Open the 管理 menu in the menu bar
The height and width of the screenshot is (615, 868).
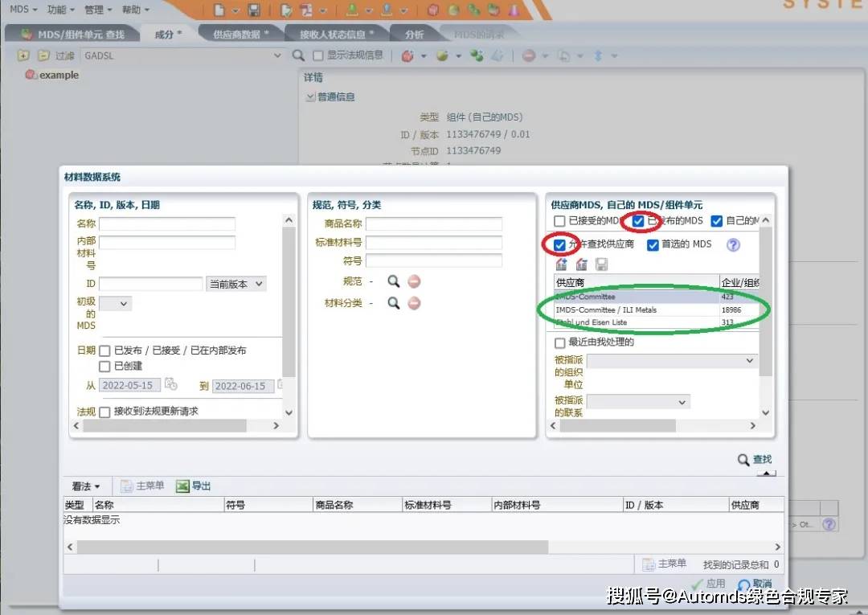pyautogui.click(x=96, y=10)
